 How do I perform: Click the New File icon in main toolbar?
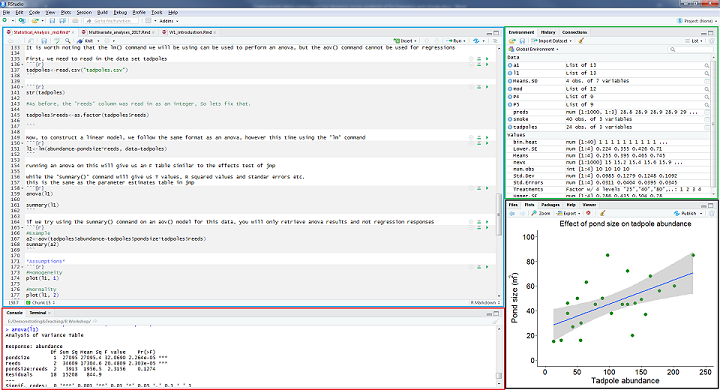(5, 21)
